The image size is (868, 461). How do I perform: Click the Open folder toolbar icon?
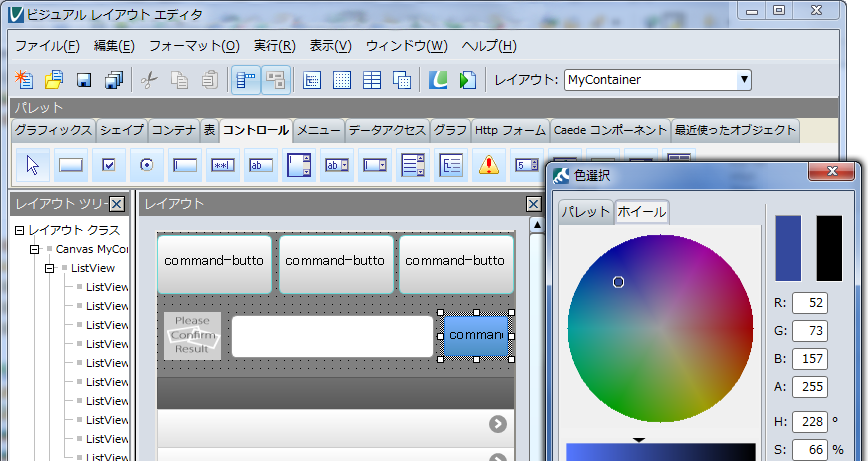tap(54, 80)
